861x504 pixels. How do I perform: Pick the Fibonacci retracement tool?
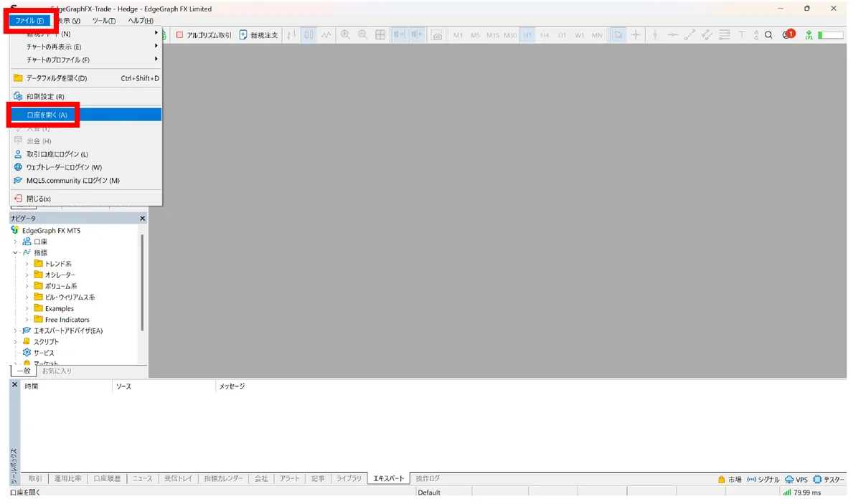[x=725, y=34]
